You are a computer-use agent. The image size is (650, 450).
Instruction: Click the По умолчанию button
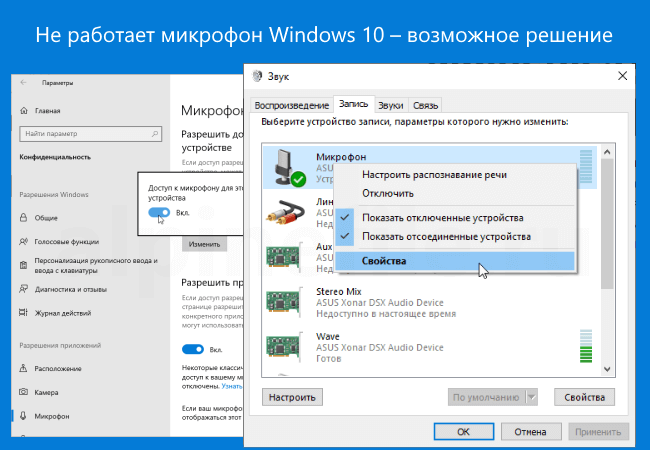click(486, 397)
